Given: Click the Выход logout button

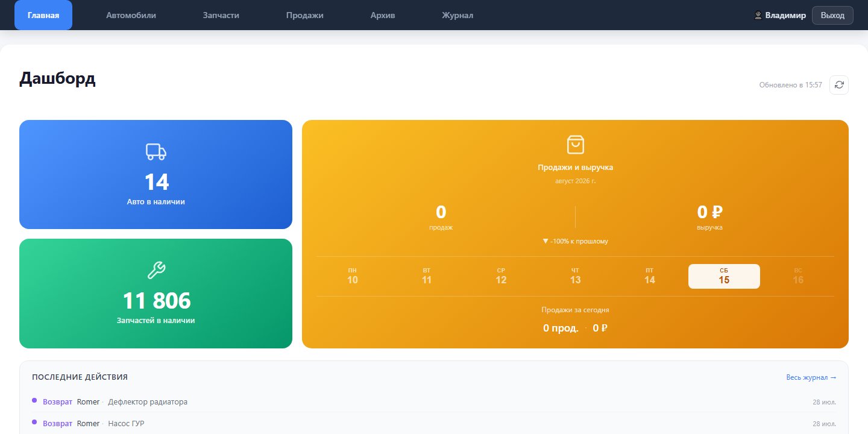Looking at the screenshot, I should (x=832, y=15).
